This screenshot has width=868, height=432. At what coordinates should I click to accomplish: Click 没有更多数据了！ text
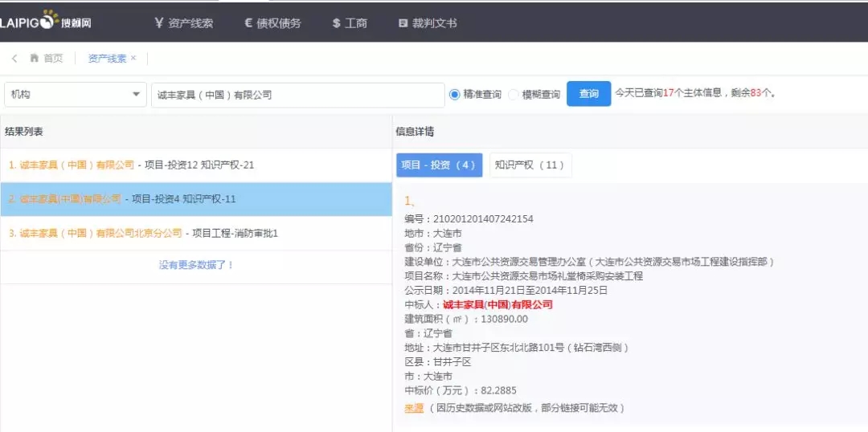(197, 265)
